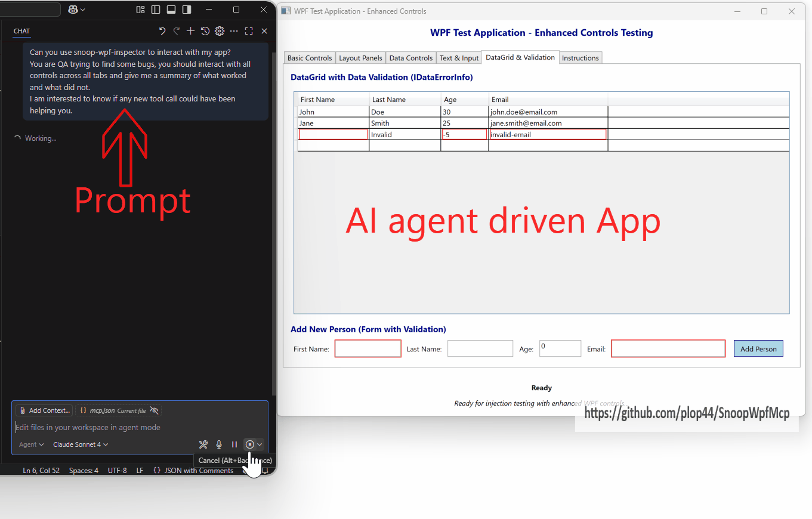Toggle the primary side bar layout icon

156,10
